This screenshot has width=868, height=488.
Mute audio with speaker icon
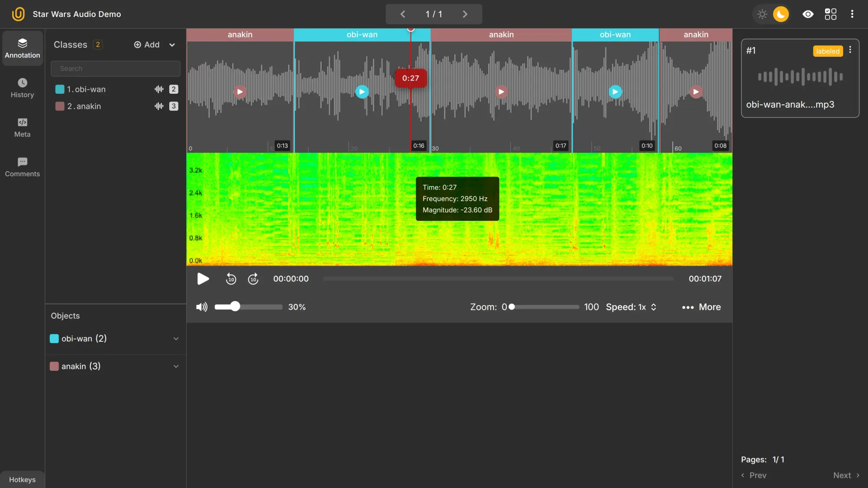(202, 307)
